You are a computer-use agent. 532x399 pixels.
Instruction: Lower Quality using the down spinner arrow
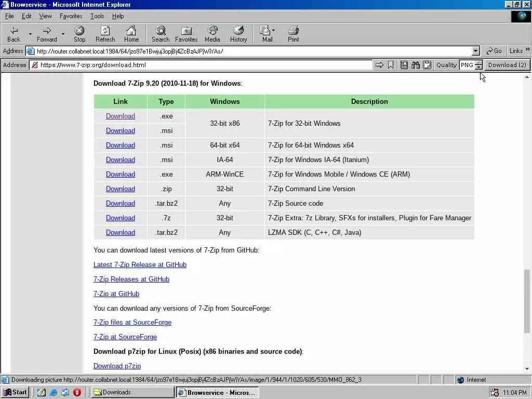coord(478,67)
